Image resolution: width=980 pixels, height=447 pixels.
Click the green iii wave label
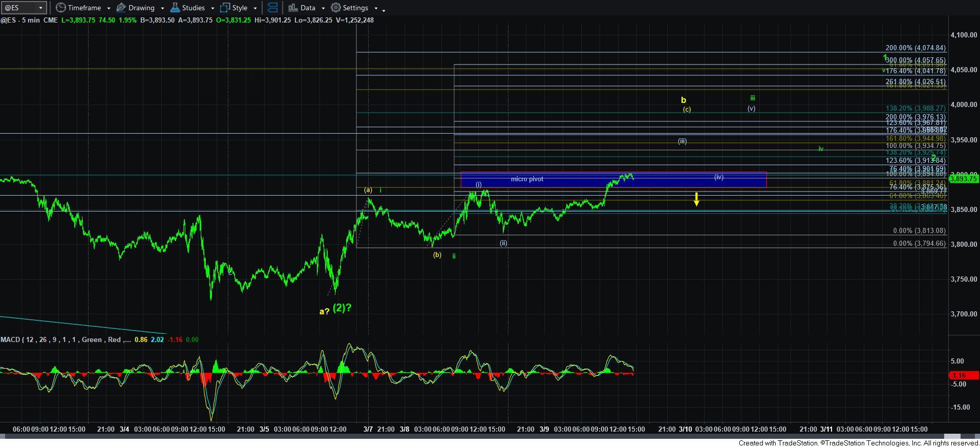753,98
